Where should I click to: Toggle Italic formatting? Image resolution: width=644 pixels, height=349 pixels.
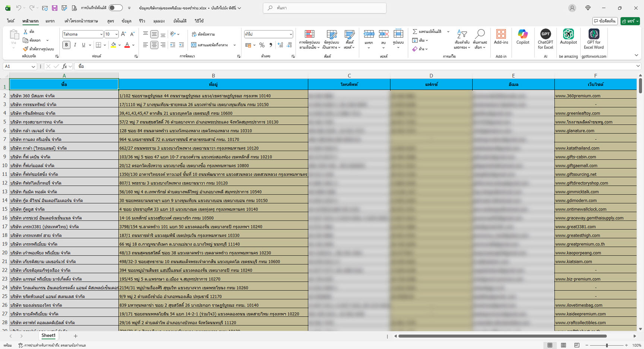(x=75, y=45)
